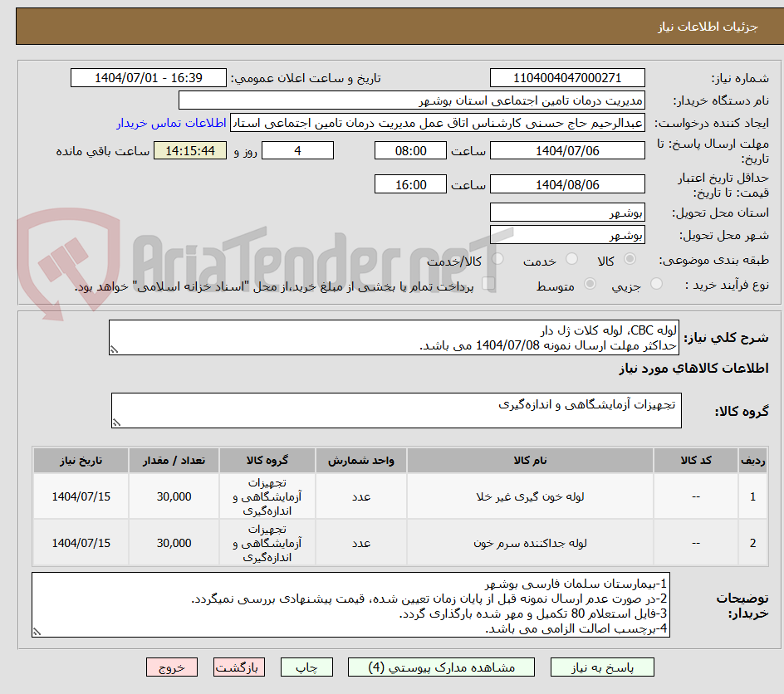Click the resize handle of the general description box
This screenshot has height=694, width=784.
point(114,349)
